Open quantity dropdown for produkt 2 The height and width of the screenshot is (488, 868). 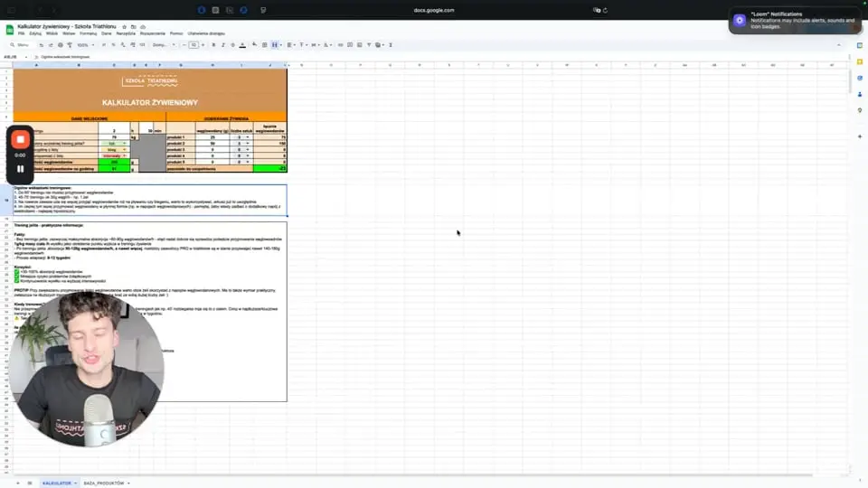coord(248,144)
